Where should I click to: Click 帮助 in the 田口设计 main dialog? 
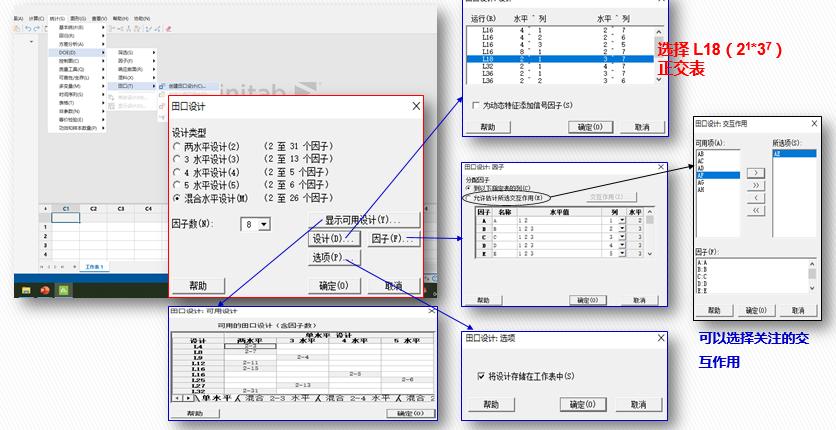point(198,286)
